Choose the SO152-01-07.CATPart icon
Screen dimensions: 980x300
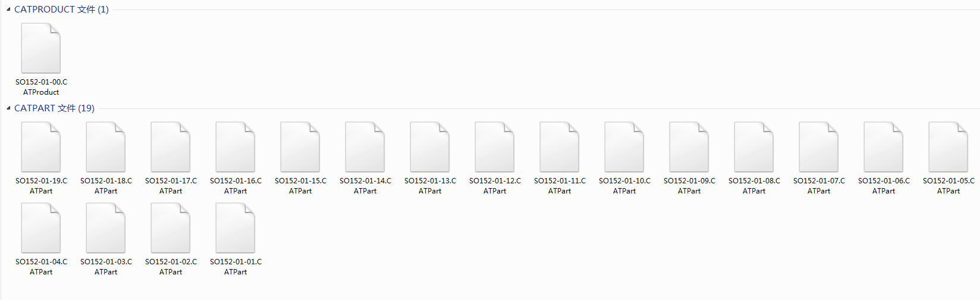click(819, 147)
